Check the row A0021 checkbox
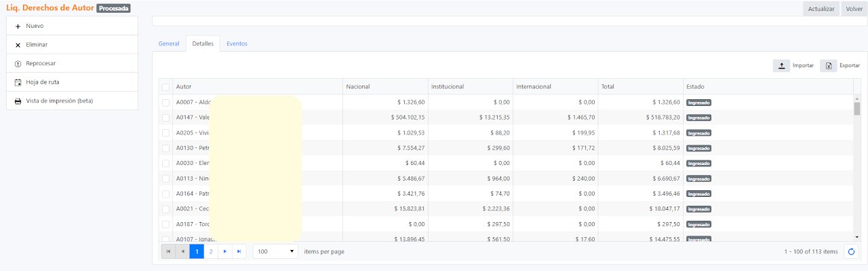This screenshot has width=868, height=271. point(165,209)
